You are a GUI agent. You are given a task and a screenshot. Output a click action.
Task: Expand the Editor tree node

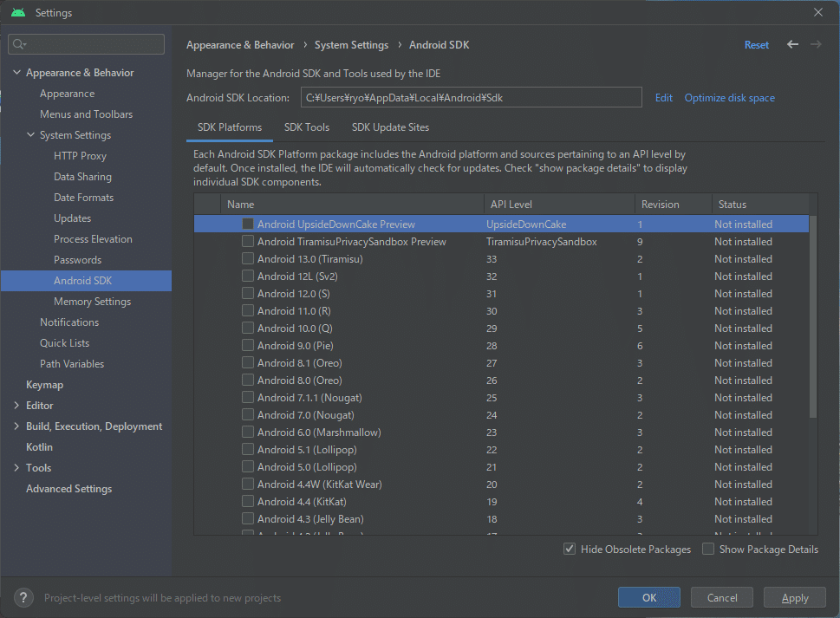point(16,406)
